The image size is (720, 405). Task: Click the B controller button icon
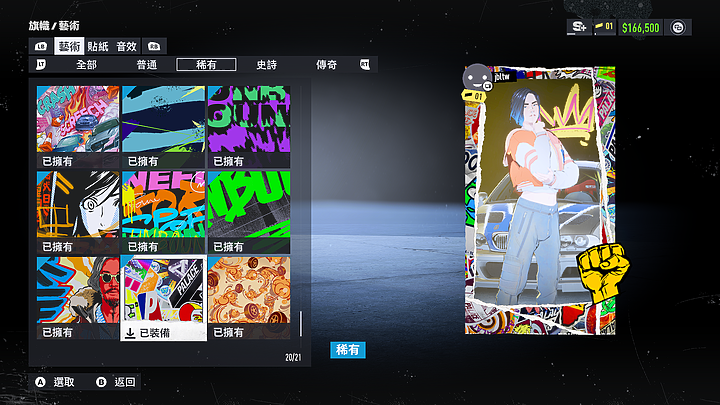click(101, 382)
